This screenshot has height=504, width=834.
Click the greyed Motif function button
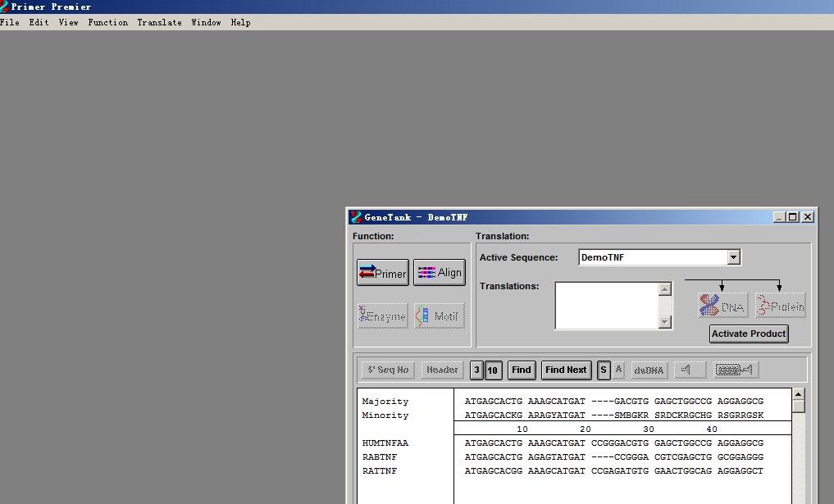[440, 316]
